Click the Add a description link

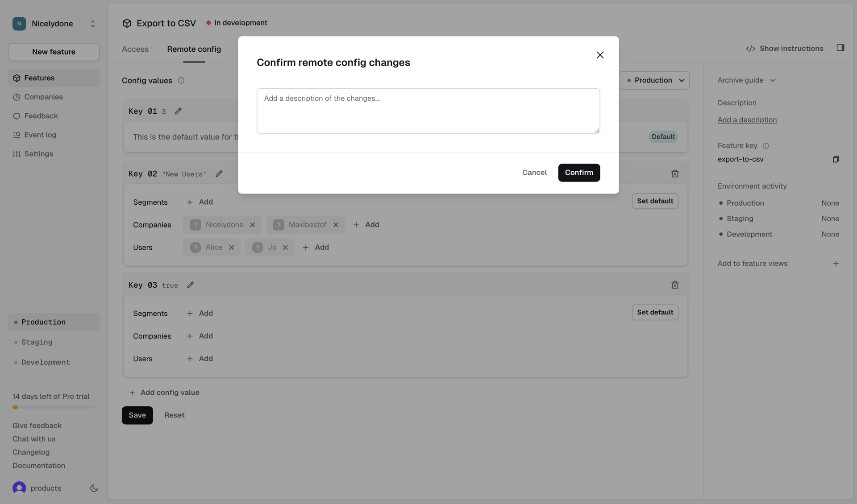coord(746,120)
